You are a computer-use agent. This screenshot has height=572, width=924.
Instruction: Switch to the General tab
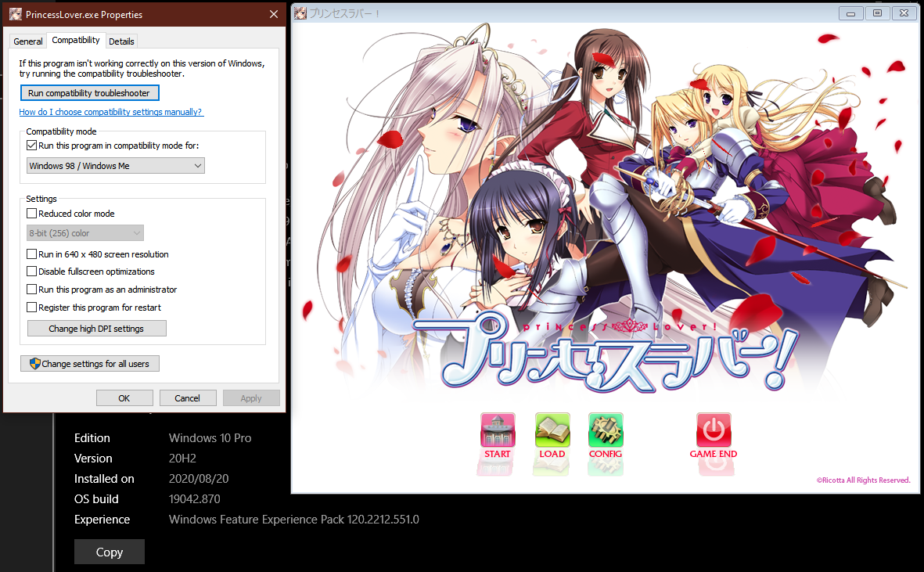[x=27, y=41]
